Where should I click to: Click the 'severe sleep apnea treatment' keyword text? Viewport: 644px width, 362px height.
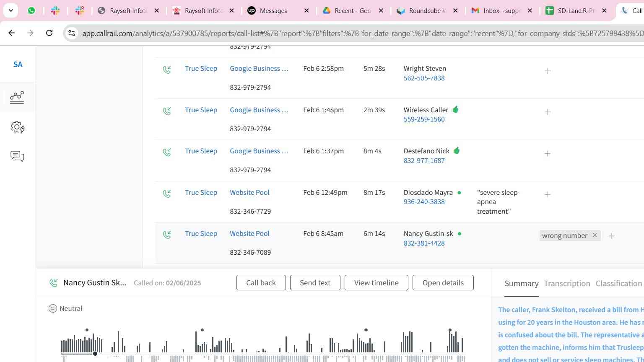pos(497,202)
